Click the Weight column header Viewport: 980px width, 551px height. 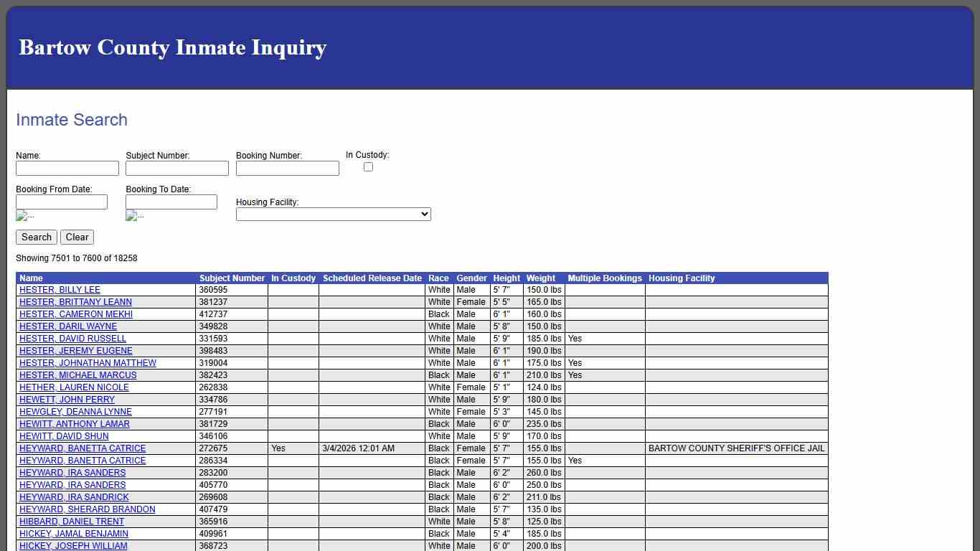(x=541, y=278)
